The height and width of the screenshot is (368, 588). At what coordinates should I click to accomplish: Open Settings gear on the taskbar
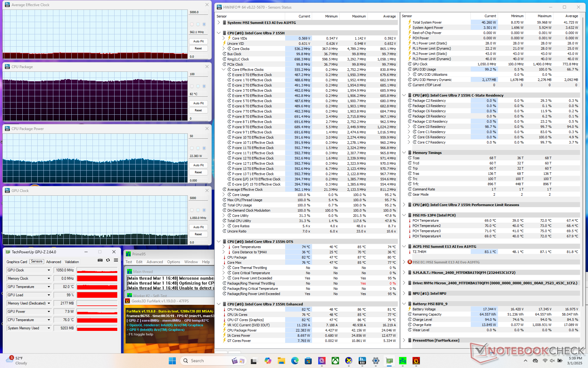[376, 361]
